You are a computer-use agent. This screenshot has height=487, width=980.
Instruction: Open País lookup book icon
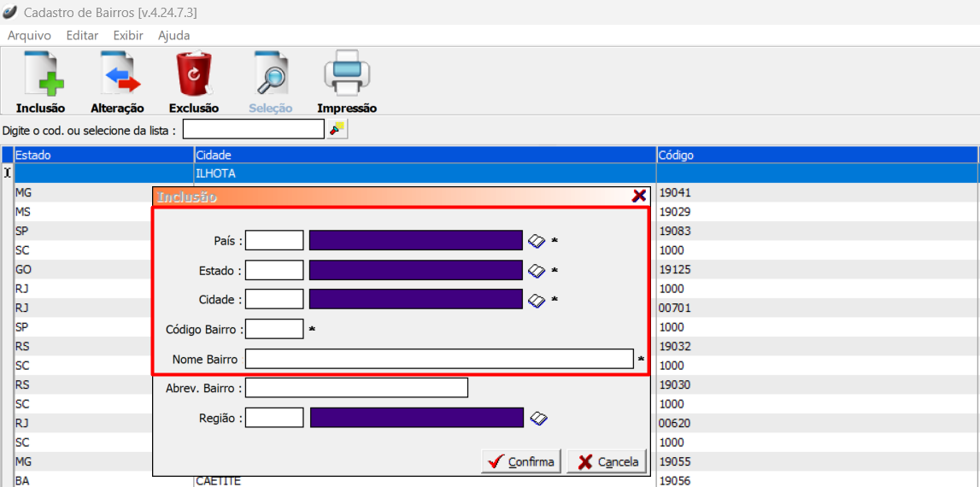536,241
